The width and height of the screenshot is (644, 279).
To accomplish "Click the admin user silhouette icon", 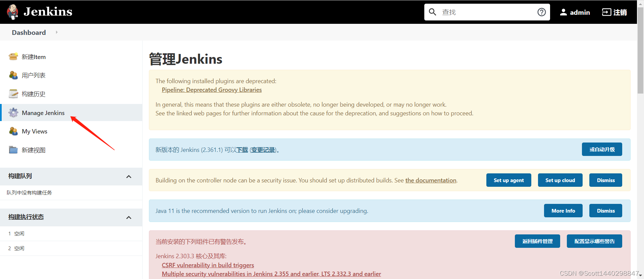I will (x=563, y=12).
